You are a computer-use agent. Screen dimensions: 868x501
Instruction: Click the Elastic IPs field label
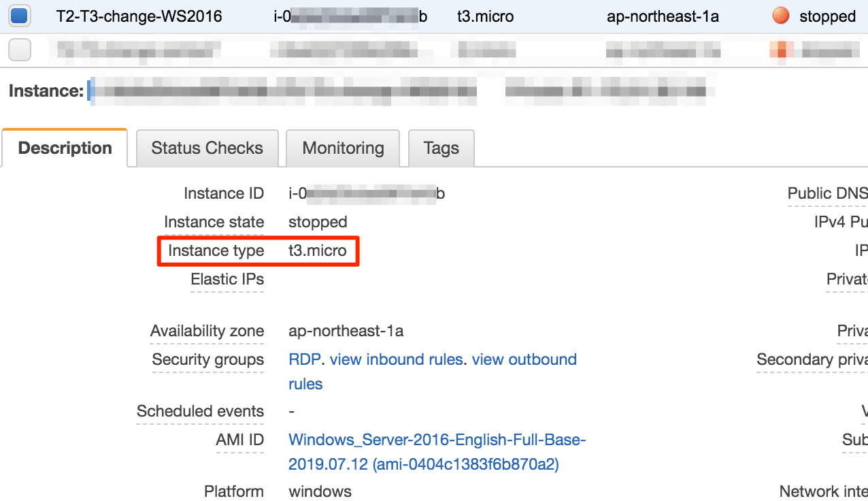click(x=227, y=279)
